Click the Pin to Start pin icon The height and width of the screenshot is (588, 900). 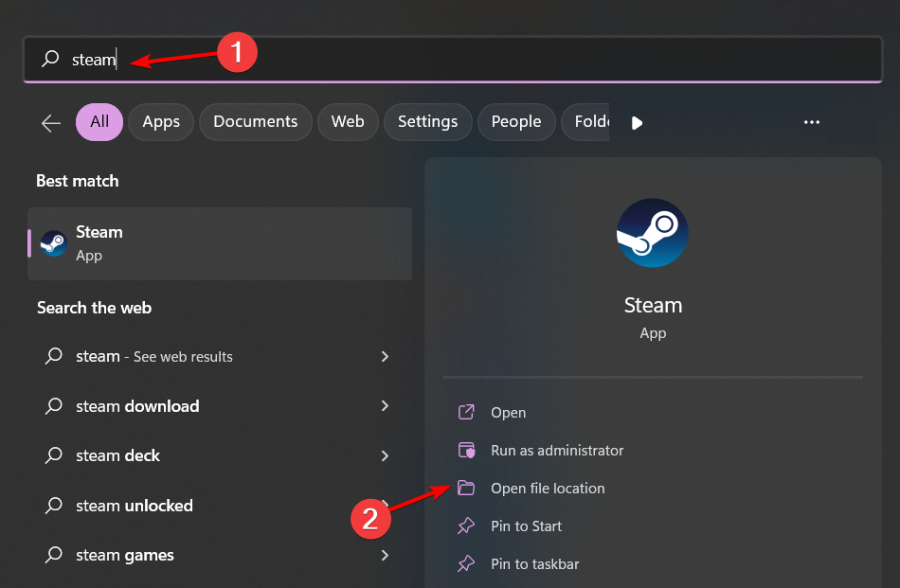click(x=466, y=526)
